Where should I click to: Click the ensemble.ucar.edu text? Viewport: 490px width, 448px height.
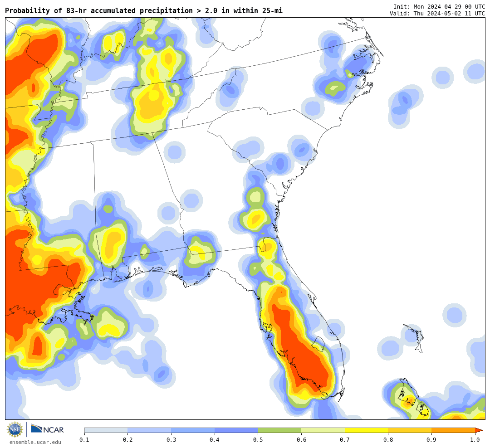(x=35, y=442)
